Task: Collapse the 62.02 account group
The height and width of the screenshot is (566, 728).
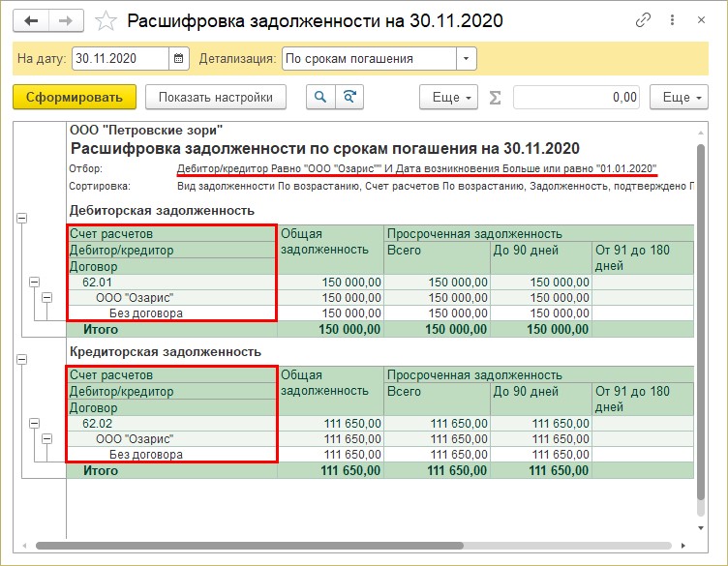Action: coord(34,424)
